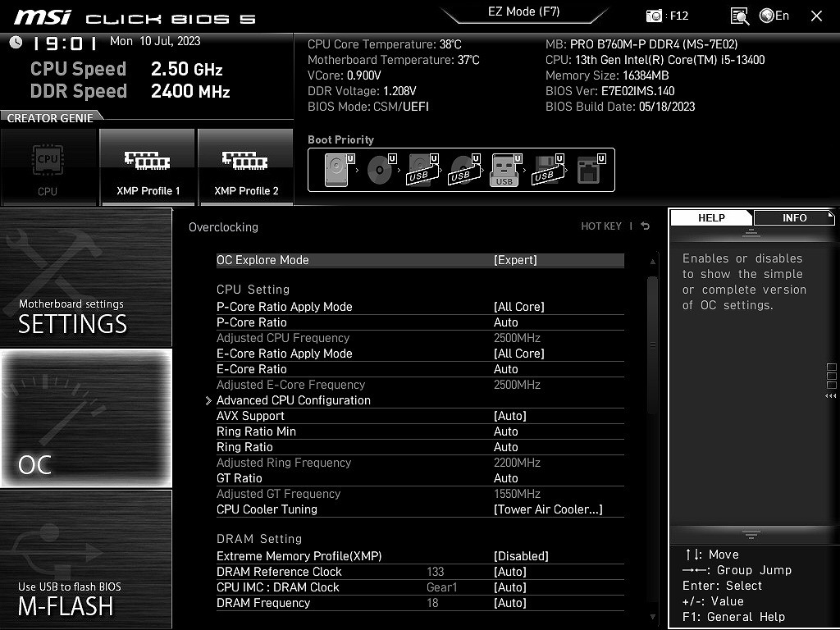
Task: Open the OC Explore Mode value dropdown
Action: click(515, 260)
